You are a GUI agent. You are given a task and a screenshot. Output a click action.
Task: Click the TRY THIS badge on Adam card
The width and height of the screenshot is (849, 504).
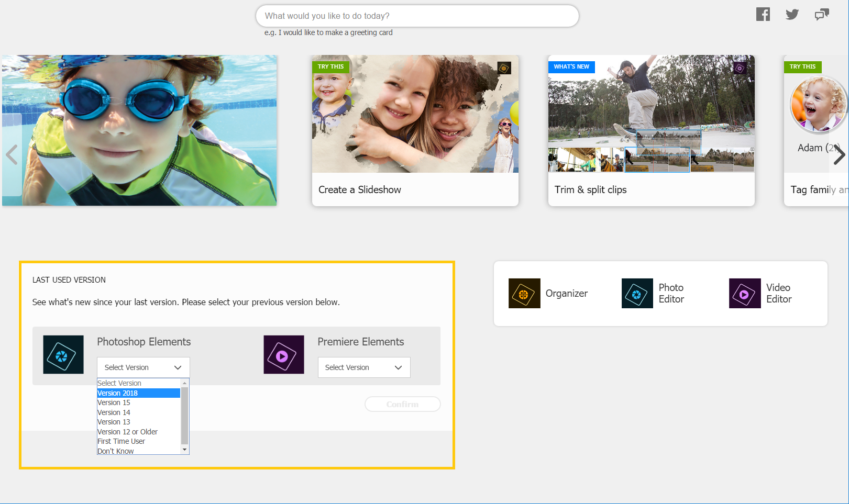(x=803, y=66)
